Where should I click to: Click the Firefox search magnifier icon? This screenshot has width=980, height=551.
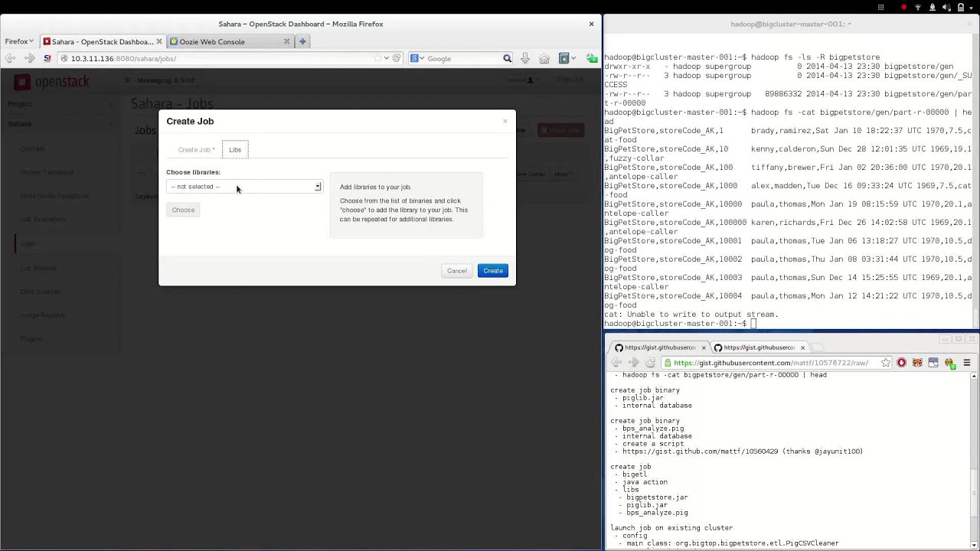[507, 58]
